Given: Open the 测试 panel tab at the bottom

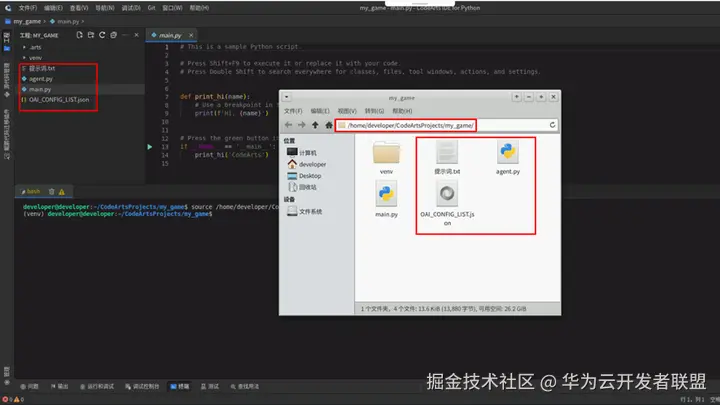Looking at the screenshot, I should click(x=210, y=387).
